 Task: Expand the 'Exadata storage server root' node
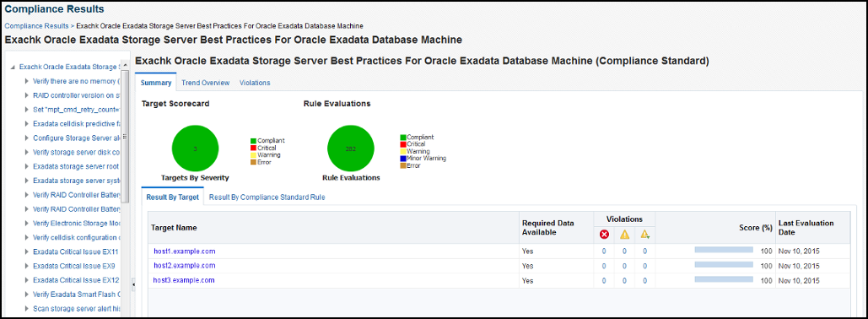point(27,166)
